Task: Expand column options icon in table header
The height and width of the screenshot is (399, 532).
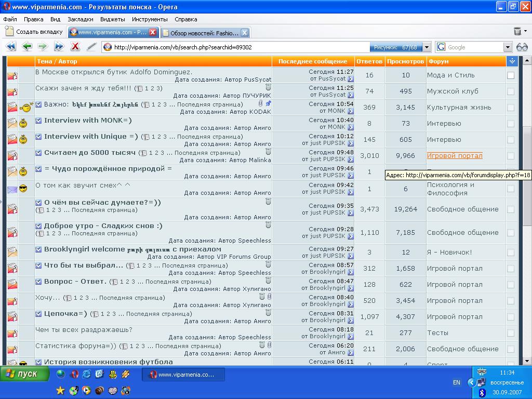Action: coord(512,61)
